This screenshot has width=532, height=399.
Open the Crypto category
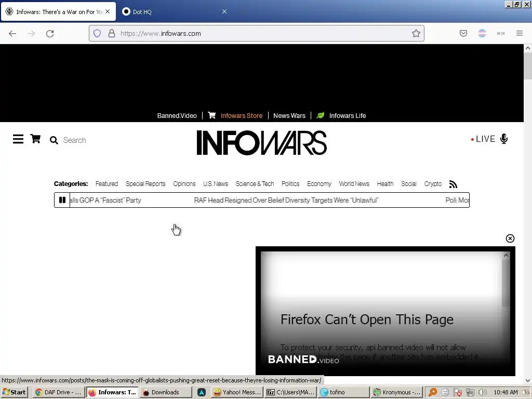(433, 184)
